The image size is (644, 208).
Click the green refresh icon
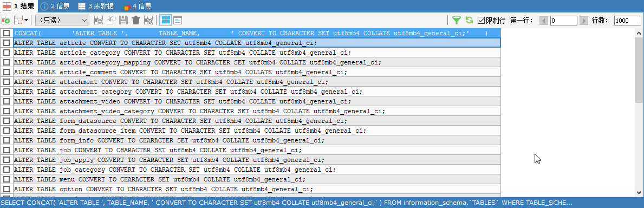469,20
